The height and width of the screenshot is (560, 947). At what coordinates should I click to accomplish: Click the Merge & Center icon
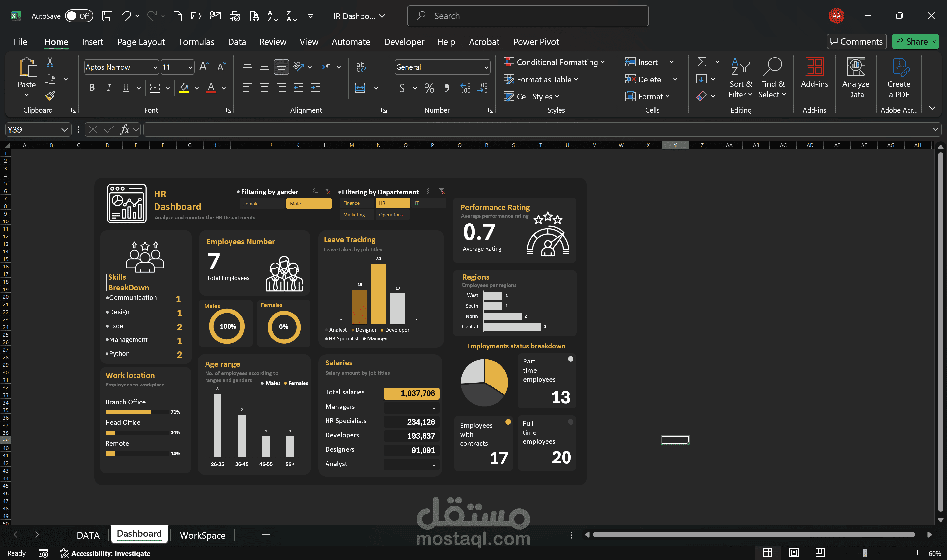tap(360, 88)
